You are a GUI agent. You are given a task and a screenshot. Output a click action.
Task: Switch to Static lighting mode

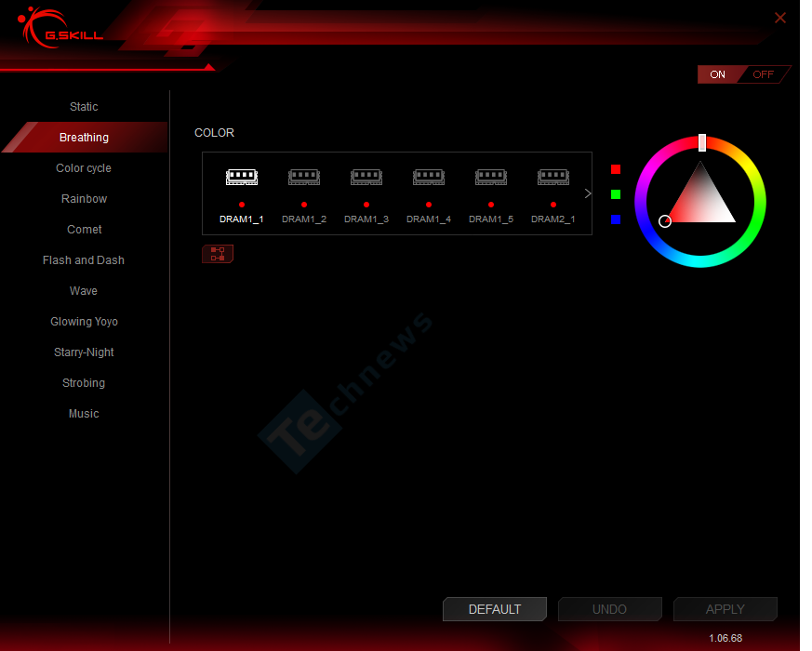(84, 107)
